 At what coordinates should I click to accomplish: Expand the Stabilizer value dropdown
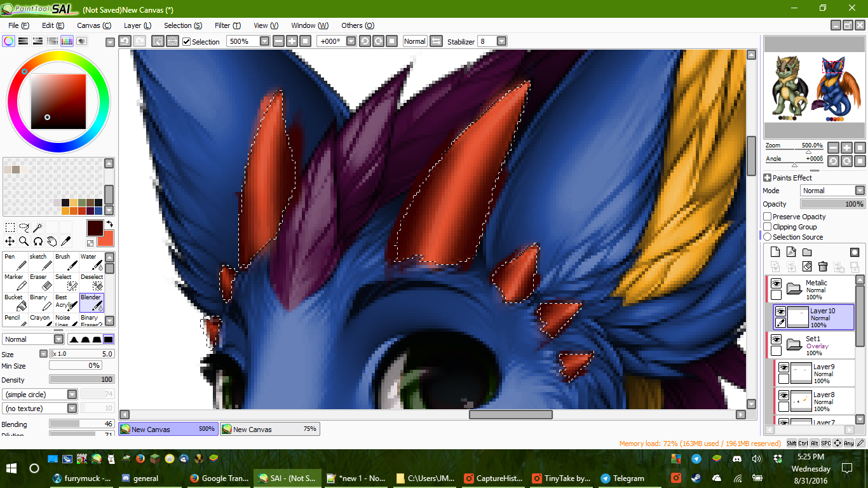(501, 41)
